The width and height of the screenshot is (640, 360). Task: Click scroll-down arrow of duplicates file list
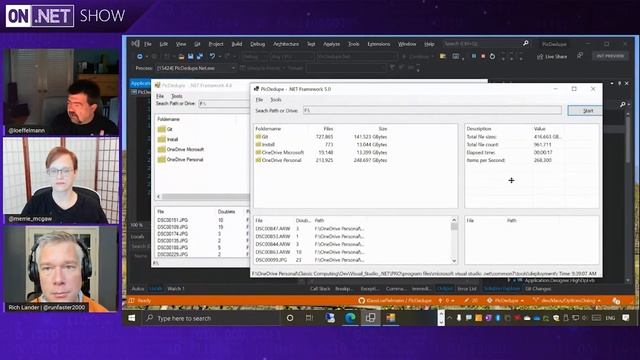(454, 260)
